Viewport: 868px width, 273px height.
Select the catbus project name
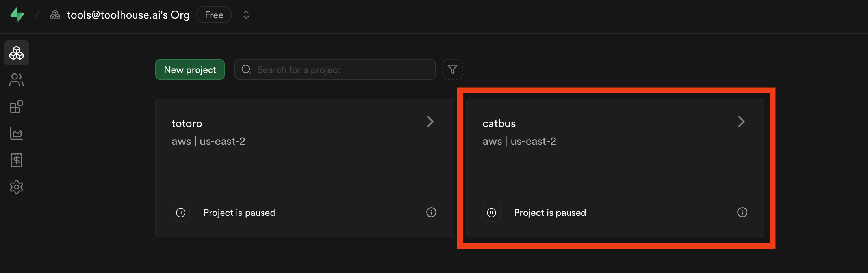499,123
